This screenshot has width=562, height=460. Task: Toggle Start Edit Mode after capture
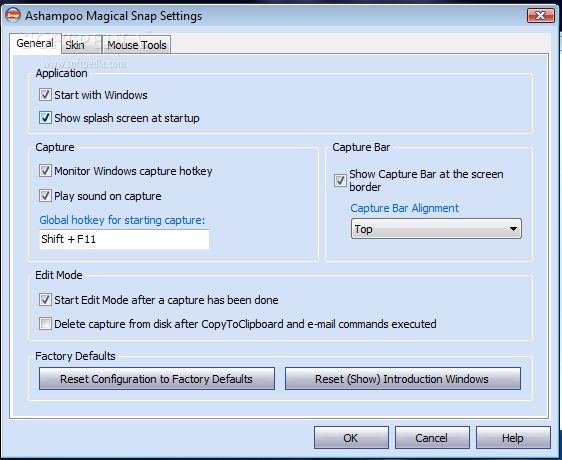45,300
